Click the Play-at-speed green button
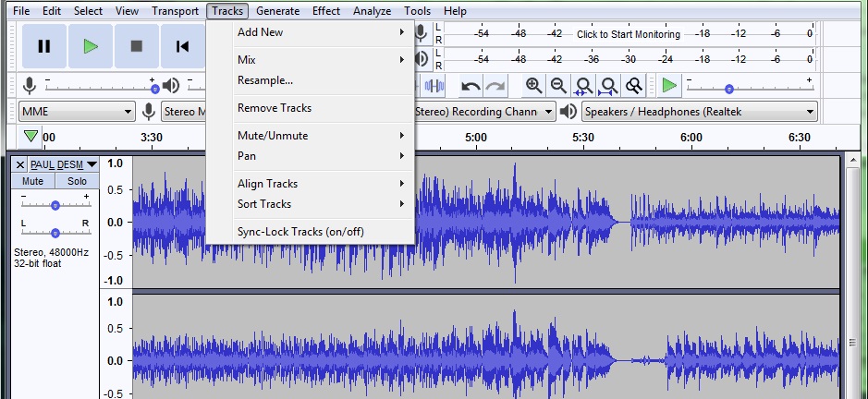This screenshot has width=868, height=399. [x=669, y=86]
